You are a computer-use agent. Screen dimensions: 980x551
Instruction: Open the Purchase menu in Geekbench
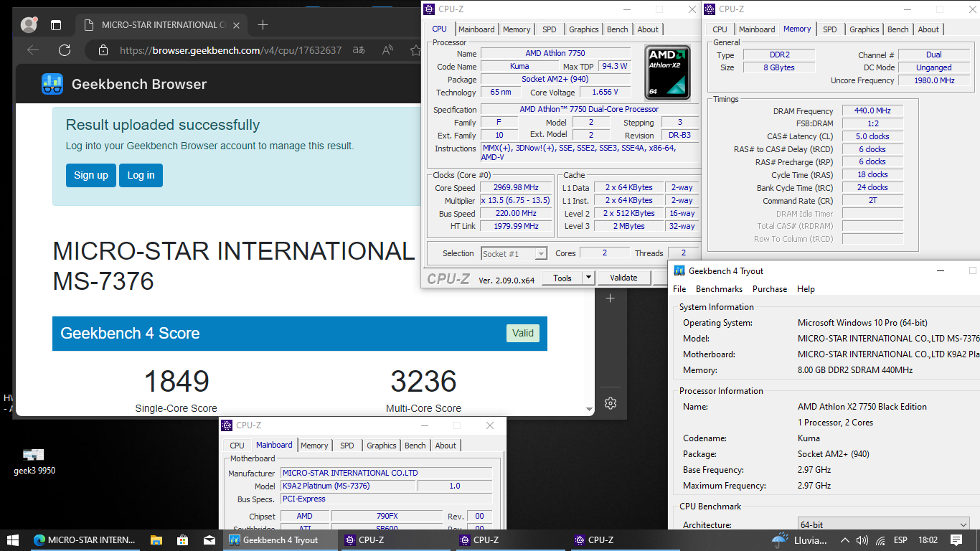[x=770, y=289]
